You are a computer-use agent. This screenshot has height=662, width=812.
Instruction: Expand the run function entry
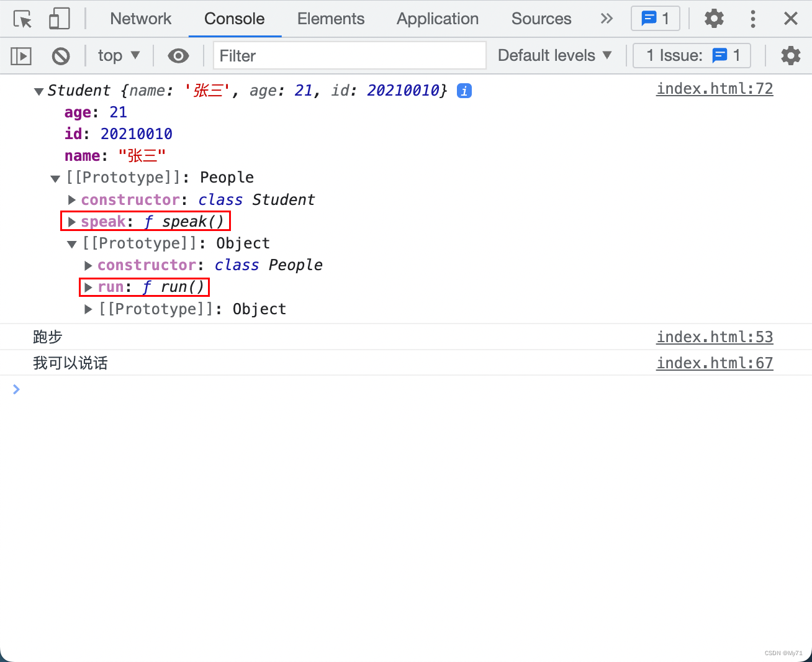click(88, 287)
